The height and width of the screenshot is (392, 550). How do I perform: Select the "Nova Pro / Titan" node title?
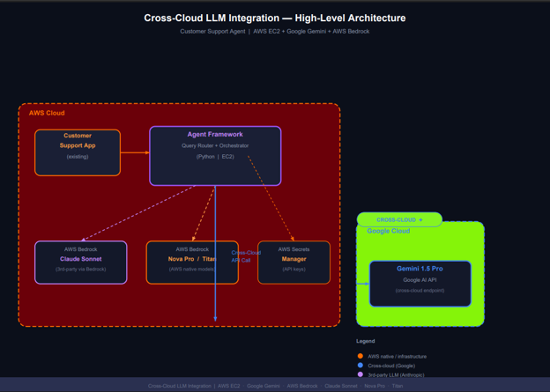pos(192,259)
